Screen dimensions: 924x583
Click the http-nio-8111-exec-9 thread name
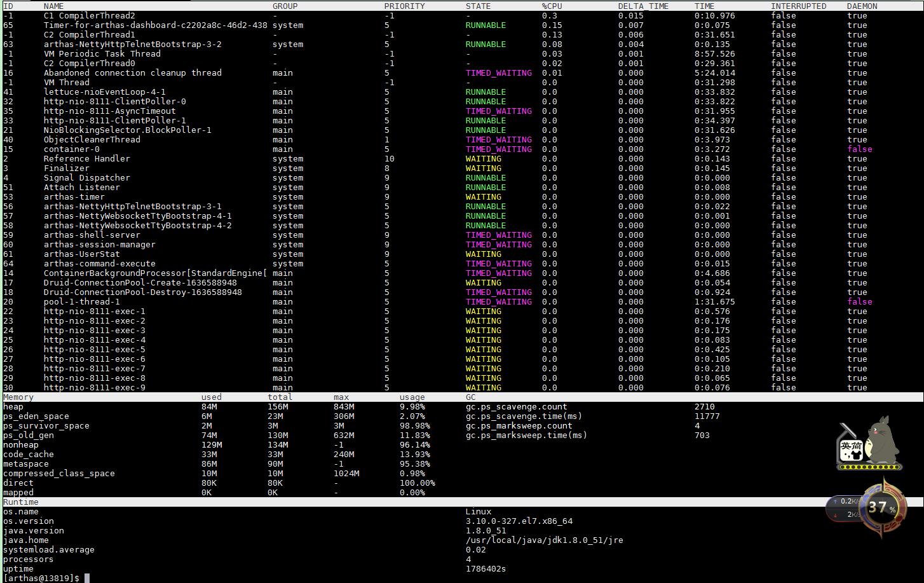95,387
